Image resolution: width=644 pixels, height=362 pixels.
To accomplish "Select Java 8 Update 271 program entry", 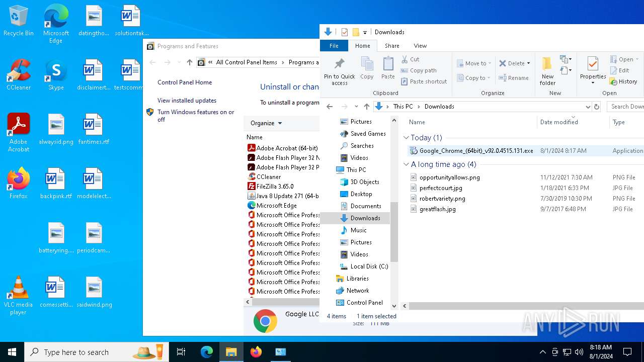I will (283, 196).
